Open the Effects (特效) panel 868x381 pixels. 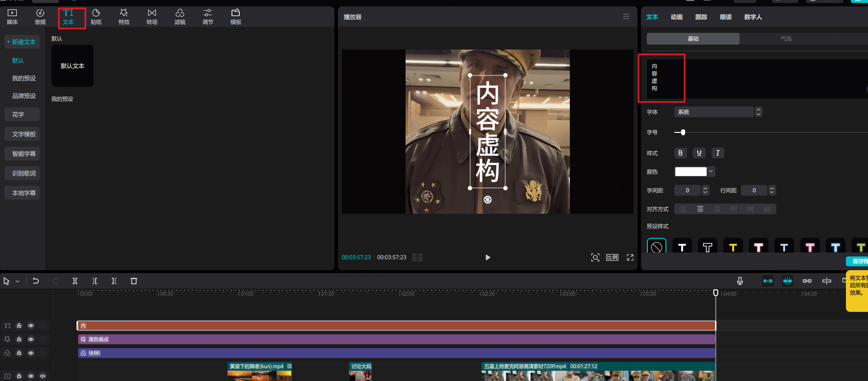click(124, 16)
